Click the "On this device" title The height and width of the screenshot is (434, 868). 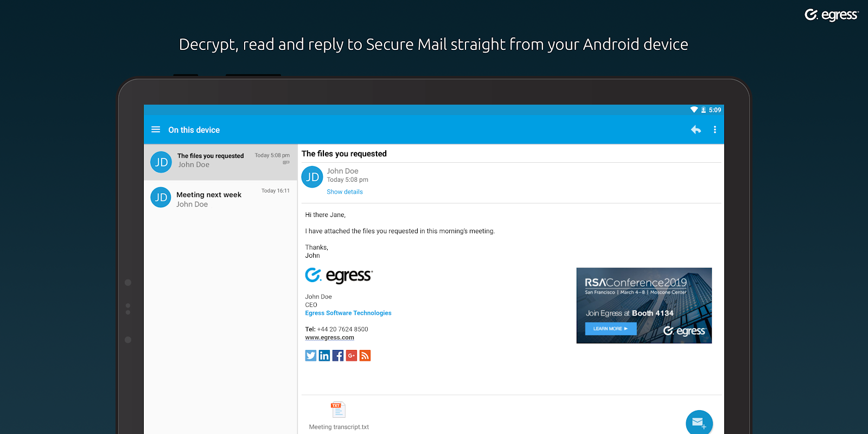click(194, 130)
